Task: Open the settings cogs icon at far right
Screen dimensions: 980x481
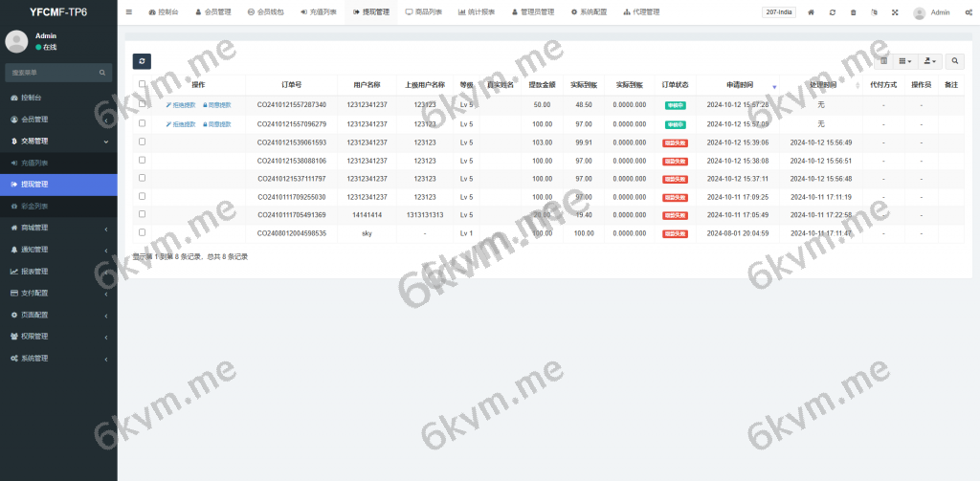Action: click(969, 12)
